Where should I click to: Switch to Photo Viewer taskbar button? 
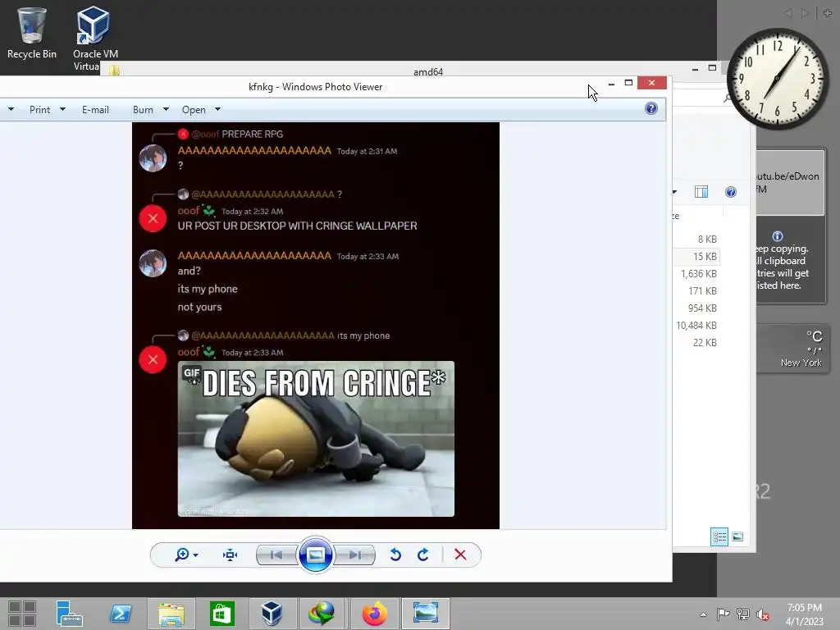pyautogui.click(x=426, y=614)
